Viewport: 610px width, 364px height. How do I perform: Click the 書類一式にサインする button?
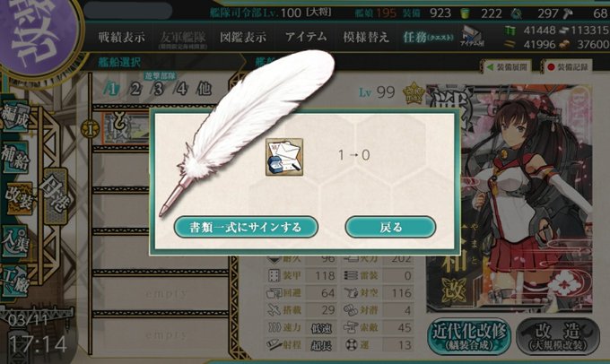tap(246, 227)
